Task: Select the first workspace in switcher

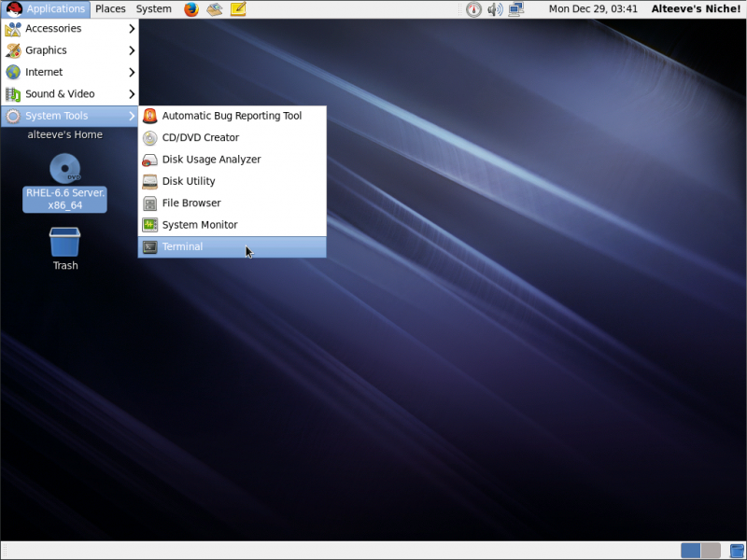Action: tap(691, 551)
